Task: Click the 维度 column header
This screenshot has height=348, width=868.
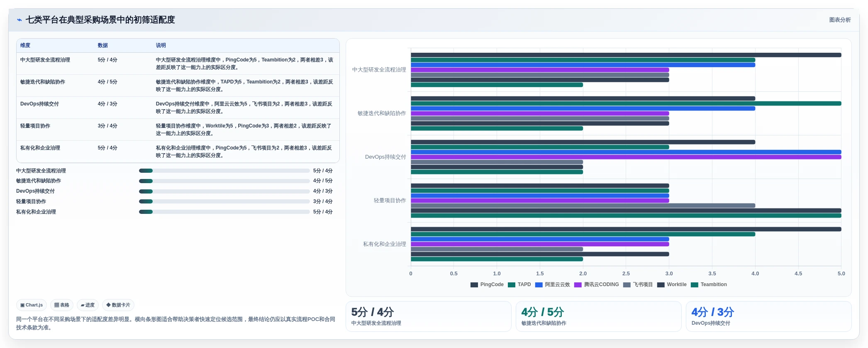Action: click(x=25, y=45)
